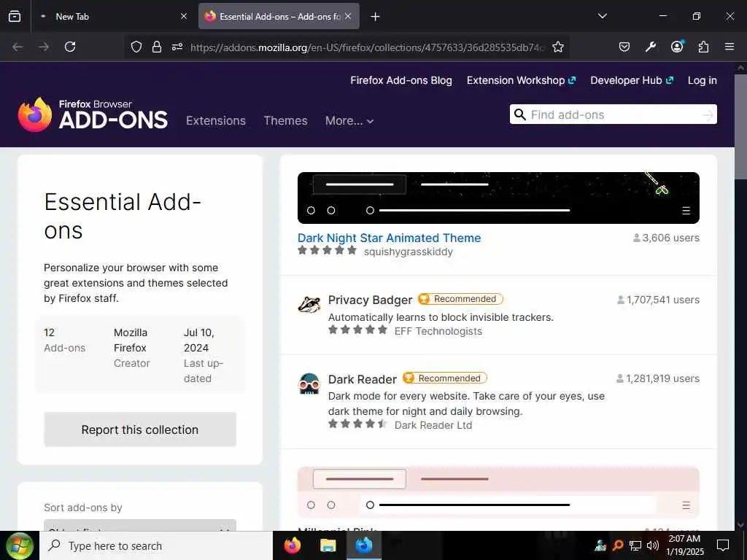Open the notification center icon
This screenshot has height=560, width=747.
point(723,545)
